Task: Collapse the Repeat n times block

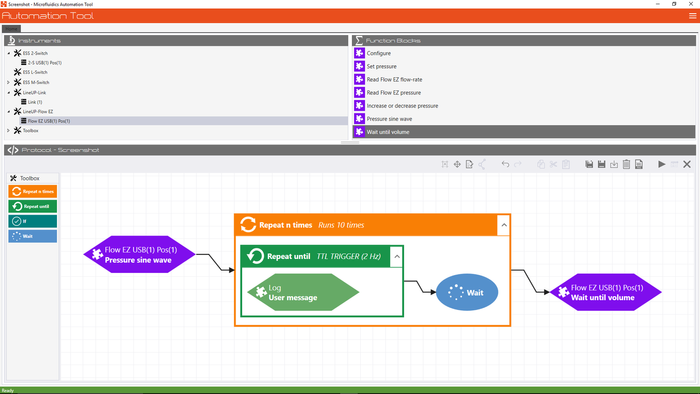Action: click(504, 225)
